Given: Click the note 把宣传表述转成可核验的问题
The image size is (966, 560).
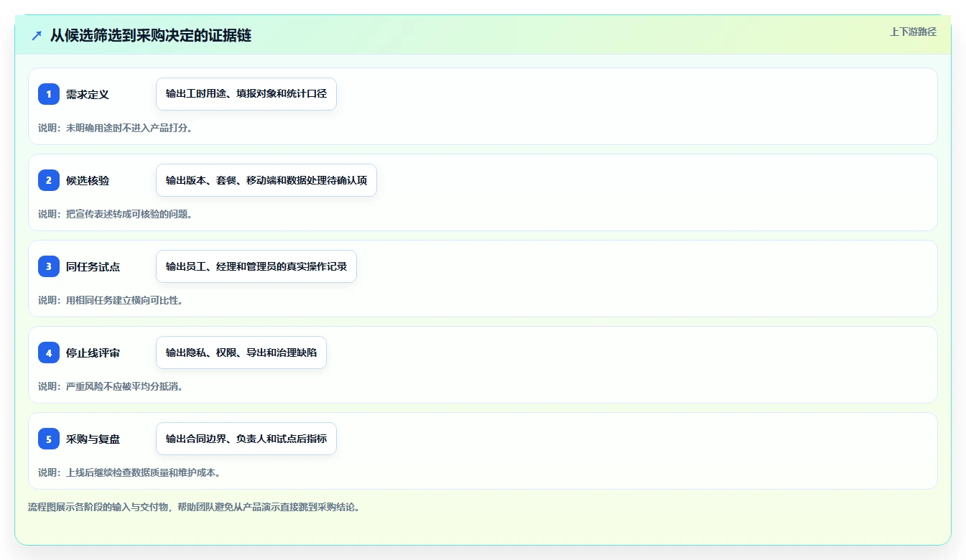Looking at the screenshot, I should [115, 214].
